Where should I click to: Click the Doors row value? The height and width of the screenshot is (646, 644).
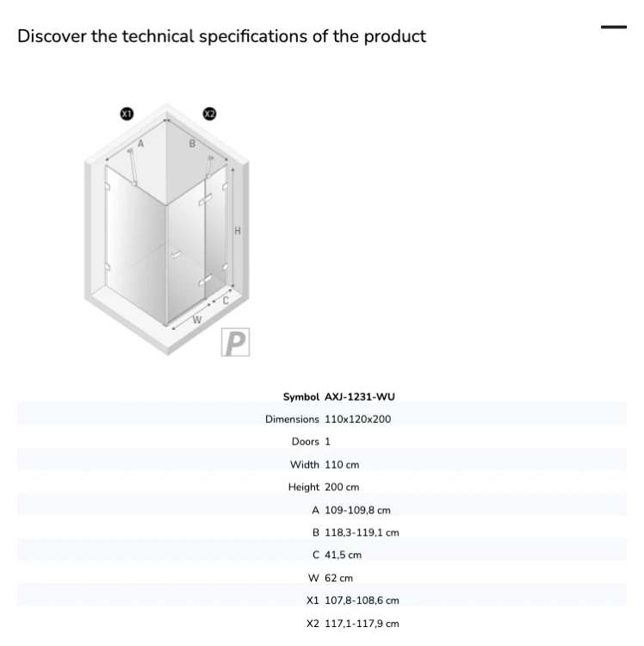point(327,442)
